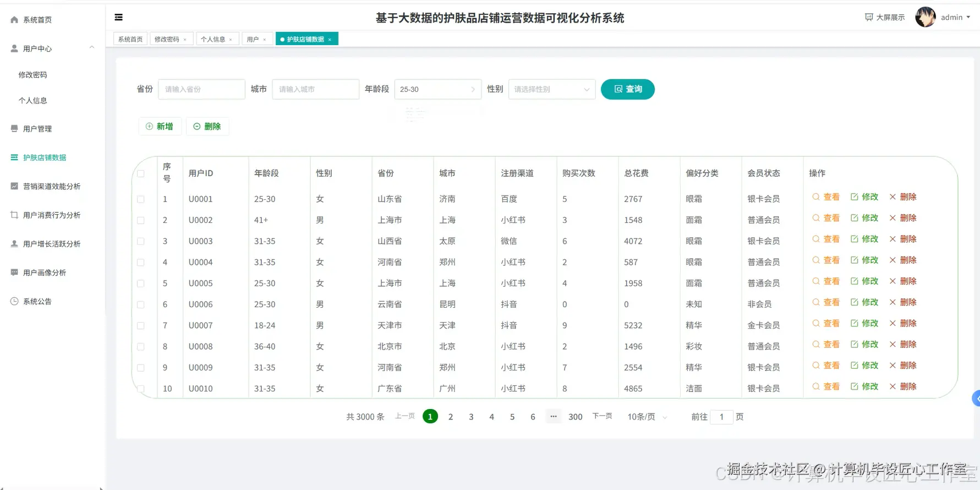Click 下一页 next page

[602, 416]
